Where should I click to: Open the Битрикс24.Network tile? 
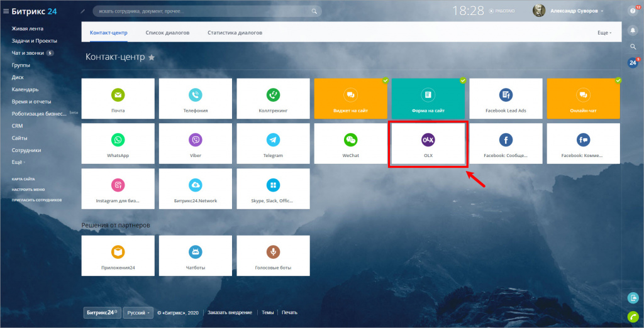[x=196, y=189]
